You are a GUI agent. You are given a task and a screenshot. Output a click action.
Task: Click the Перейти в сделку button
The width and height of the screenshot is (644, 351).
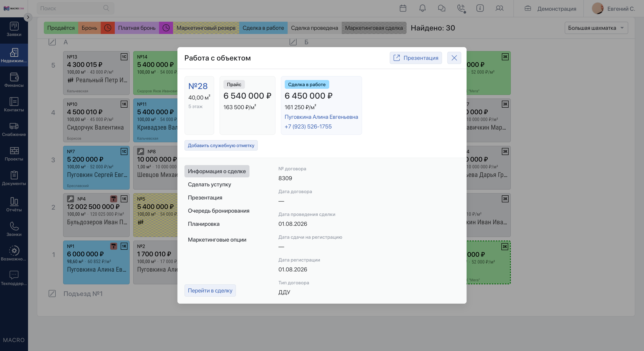[x=210, y=290]
